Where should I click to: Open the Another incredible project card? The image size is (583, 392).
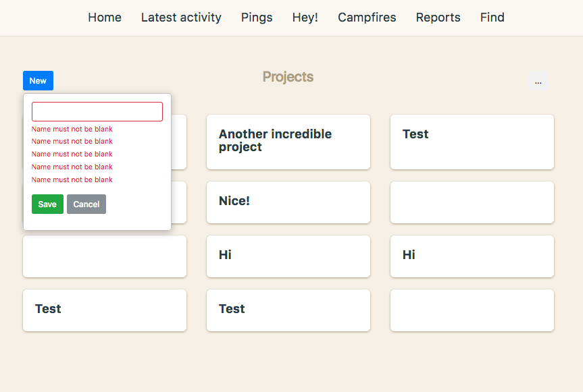coord(288,142)
